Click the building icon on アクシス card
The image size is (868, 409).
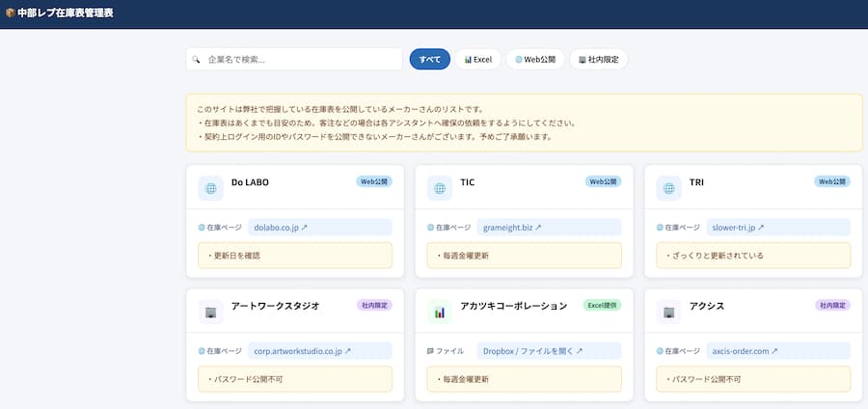(668, 313)
